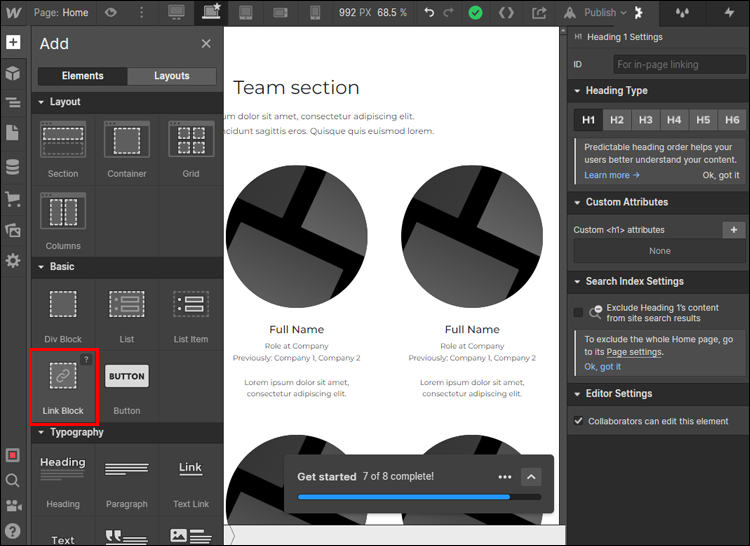Click the Undo arrow in top bar
Image resolution: width=750 pixels, height=546 pixels.
coord(429,13)
